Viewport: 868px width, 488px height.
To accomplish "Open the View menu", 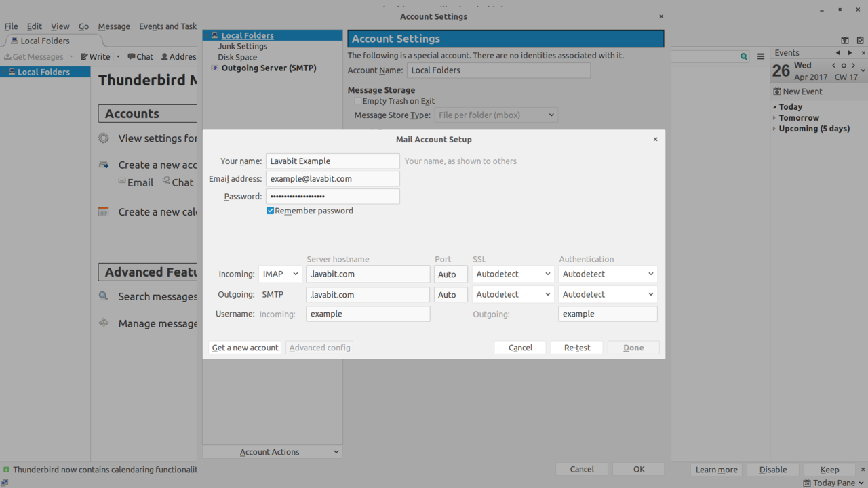I will [60, 26].
